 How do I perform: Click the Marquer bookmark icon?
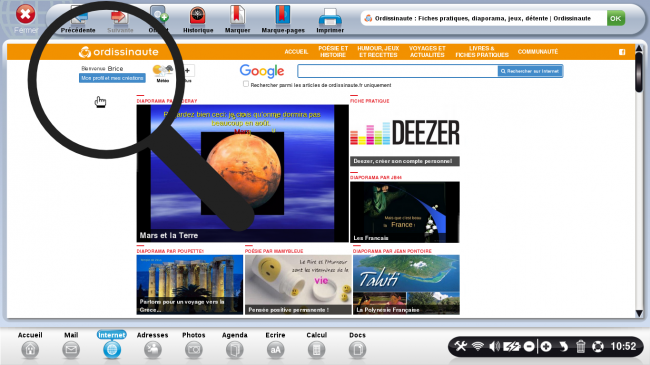tap(238, 16)
